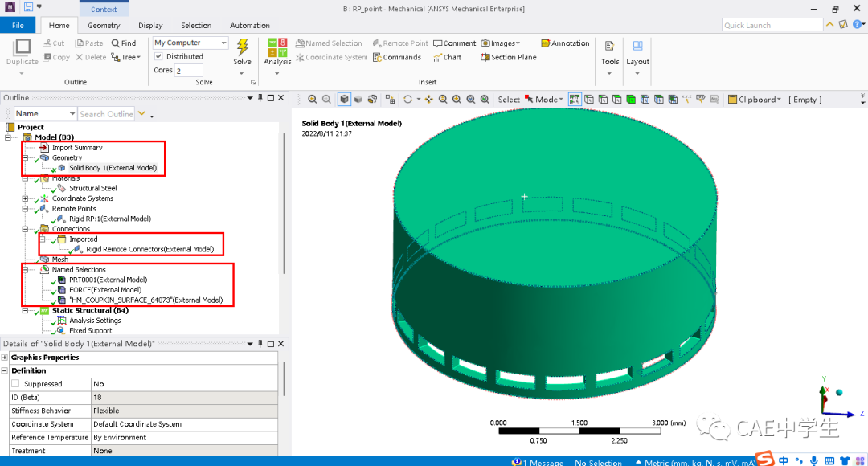
Task: Select the Fixed Support tree item
Action: click(x=90, y=330)
